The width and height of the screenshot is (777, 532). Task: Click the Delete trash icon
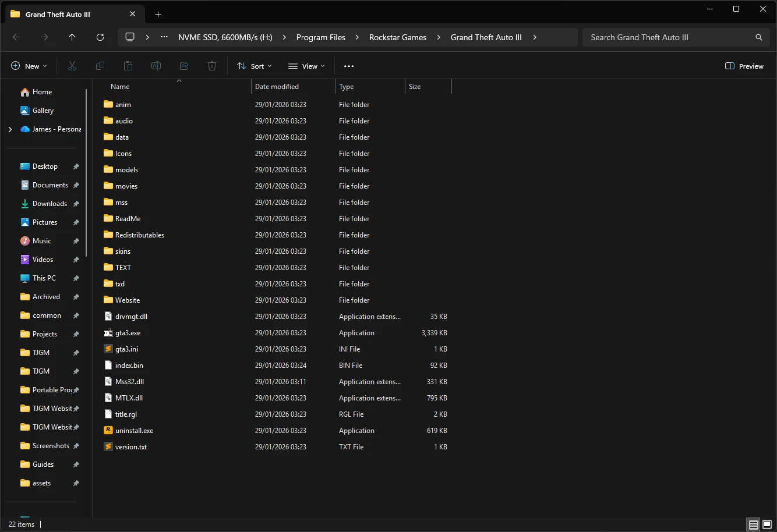point(211,66)
